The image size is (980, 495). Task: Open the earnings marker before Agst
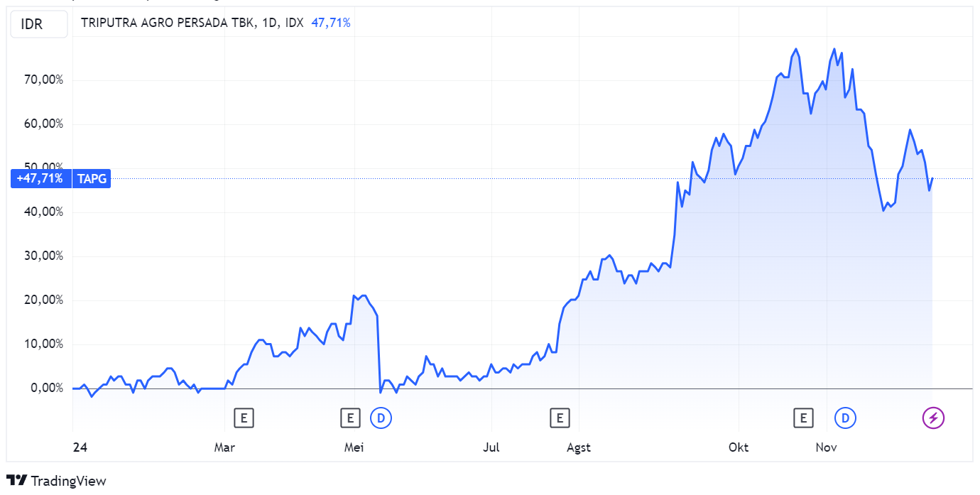(560, 418)
